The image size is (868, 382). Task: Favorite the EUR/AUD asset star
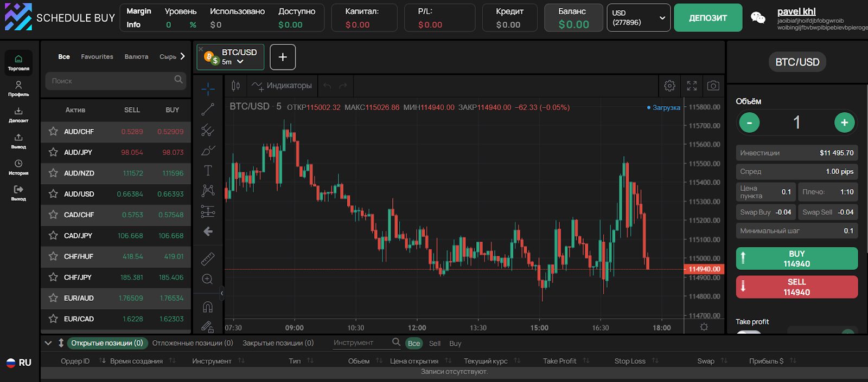(x=53, y=298)
